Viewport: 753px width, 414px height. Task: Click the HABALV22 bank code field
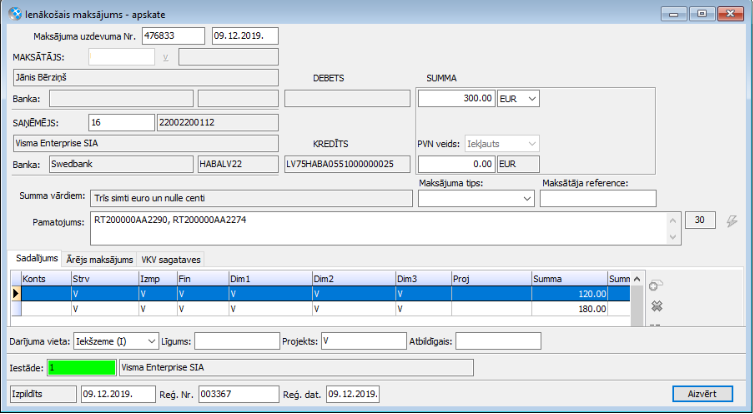238,164
